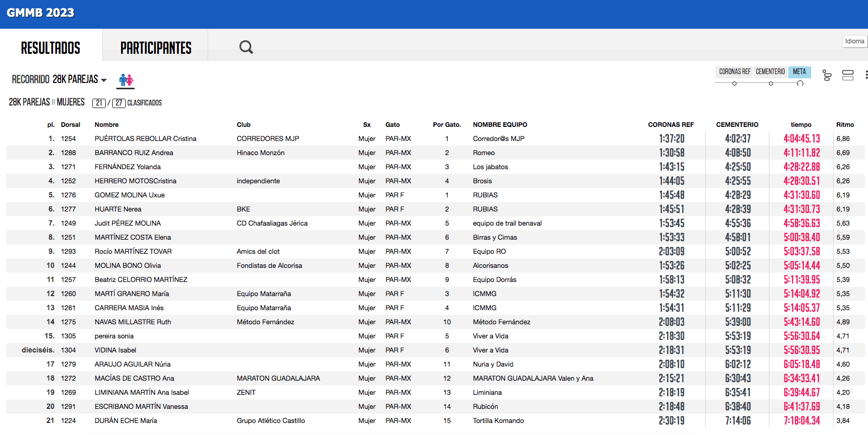Click the Cementerio point on checkpoint slider
The height and width of the screenshot is (435, 868).
coord(771,84)
